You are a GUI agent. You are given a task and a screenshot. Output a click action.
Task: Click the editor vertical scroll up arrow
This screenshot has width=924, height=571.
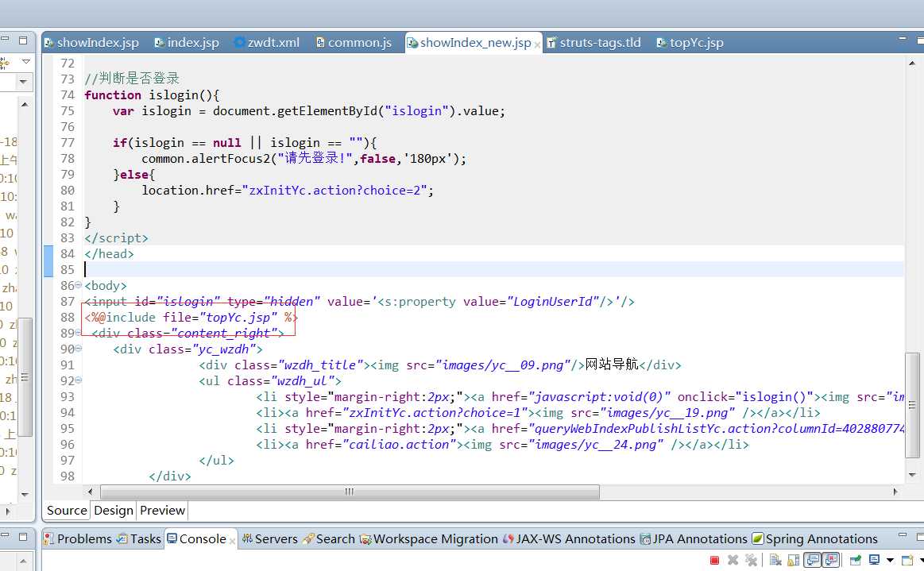coord(912,63)
